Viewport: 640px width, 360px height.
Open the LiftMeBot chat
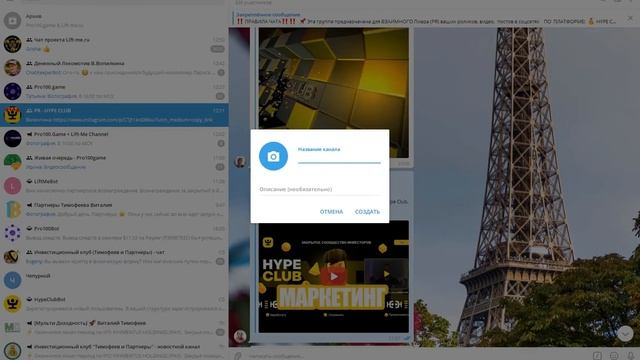tap(114, 186)
